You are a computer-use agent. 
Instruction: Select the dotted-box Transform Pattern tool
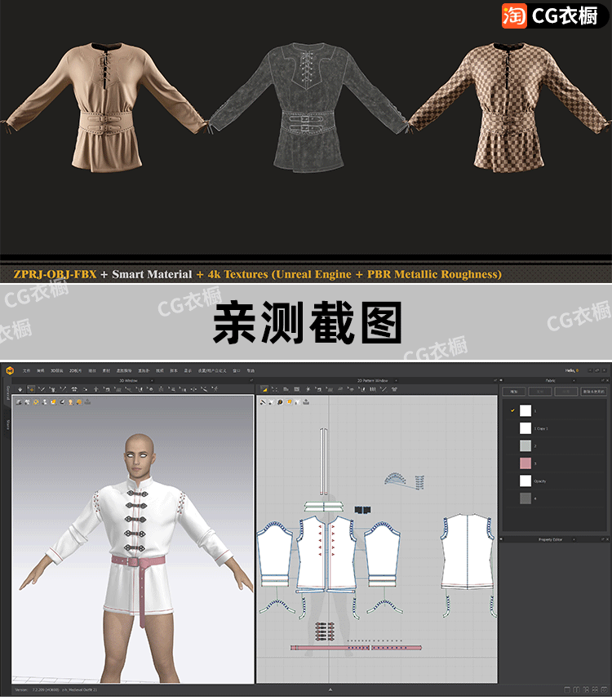274,389
